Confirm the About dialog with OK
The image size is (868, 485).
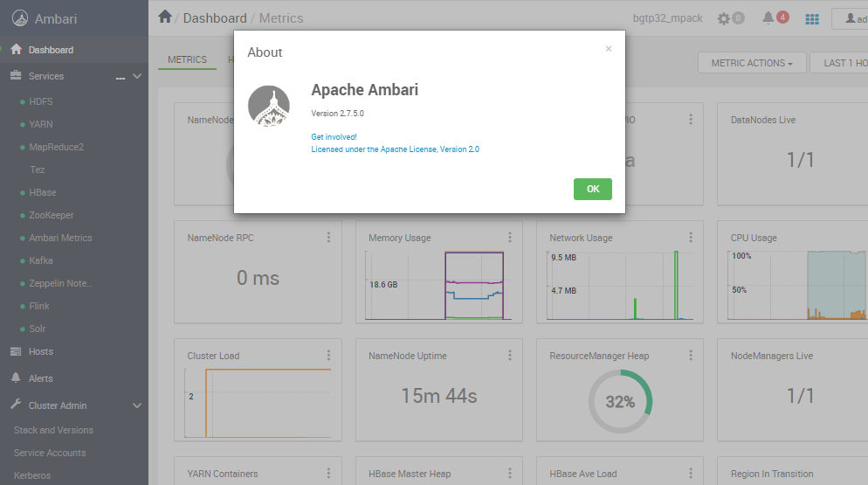(x=592, y=189)
